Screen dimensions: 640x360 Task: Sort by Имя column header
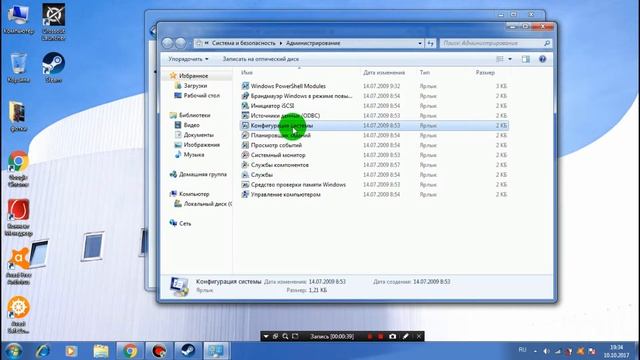click(247, 73)
